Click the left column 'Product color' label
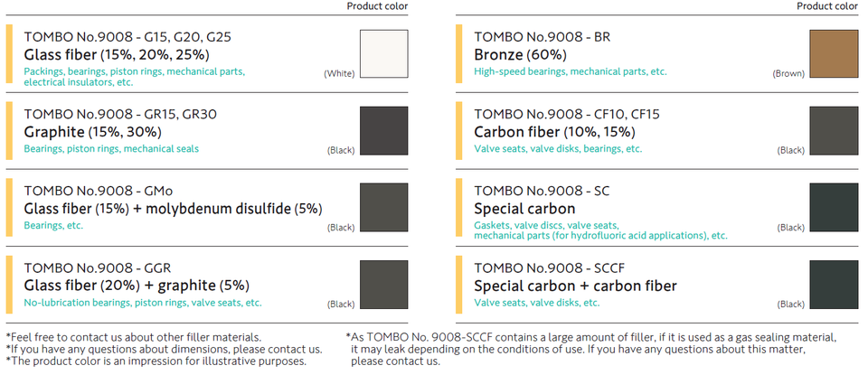The height and width of the screenshot is (375, 868). (377, 6)
